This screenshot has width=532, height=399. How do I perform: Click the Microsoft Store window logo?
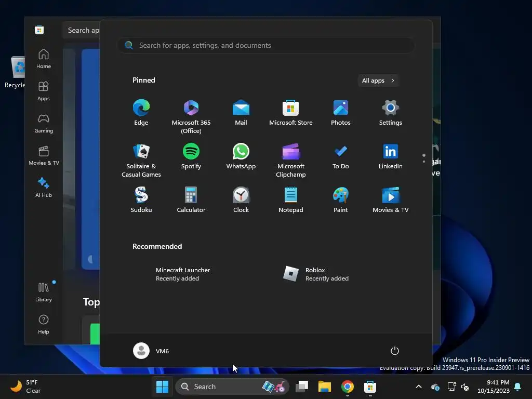point(39,30)
